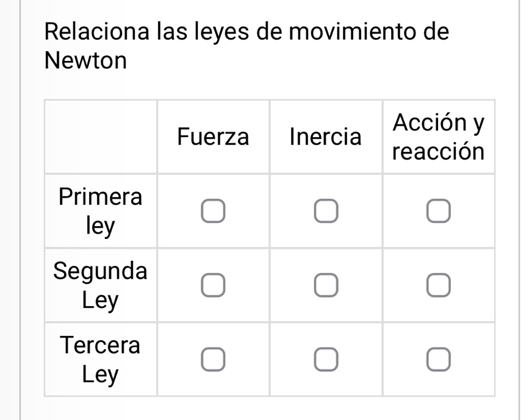
Task: Click the word Newton in the question
Action: click(x=86, y=61)
